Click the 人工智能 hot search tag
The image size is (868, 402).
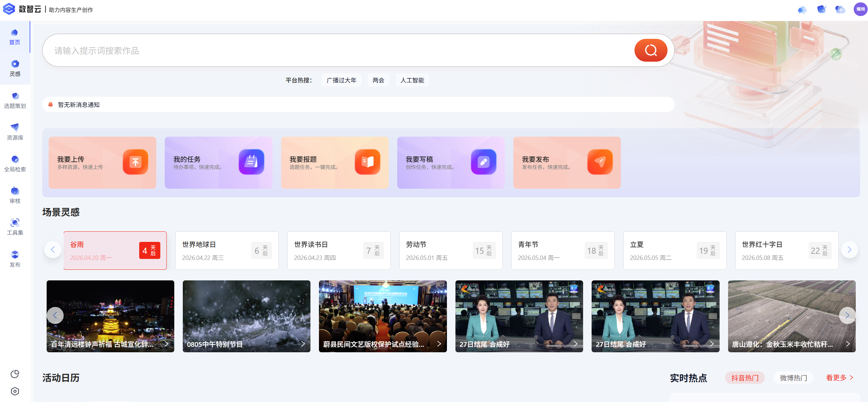coord(412,80)
